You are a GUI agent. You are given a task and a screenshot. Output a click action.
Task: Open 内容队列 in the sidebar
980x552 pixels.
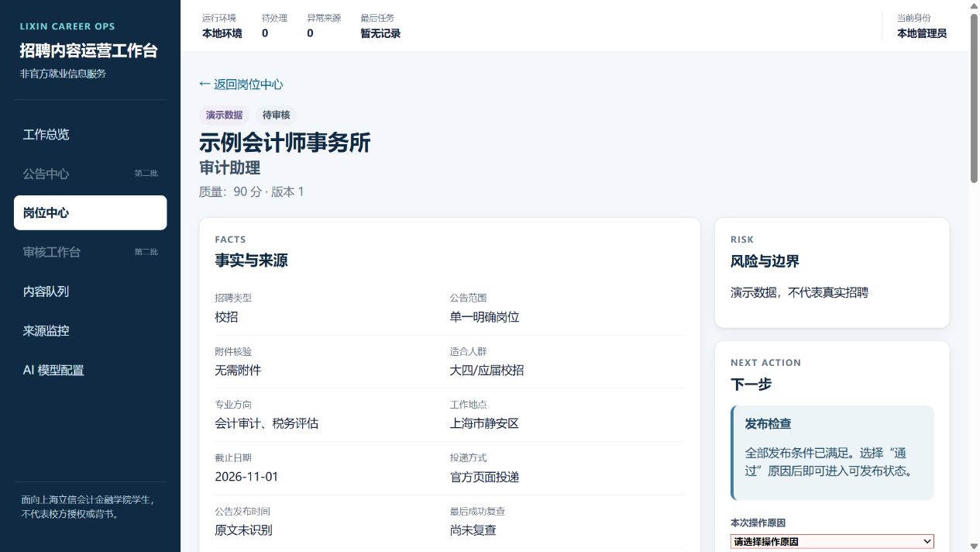90,292
